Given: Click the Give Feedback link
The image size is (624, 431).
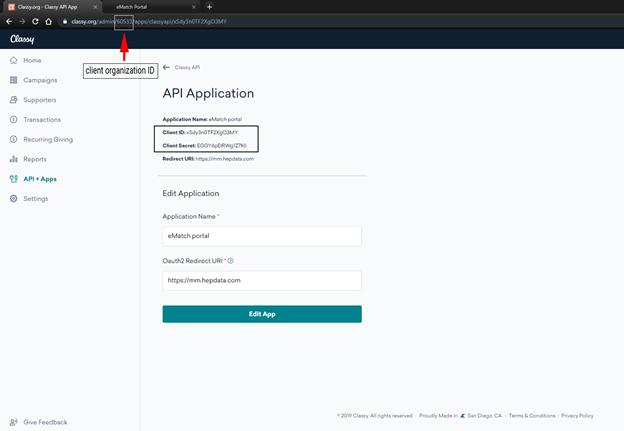Looking at the screenshot, I should pyautogui.click(x=45, y=422).
